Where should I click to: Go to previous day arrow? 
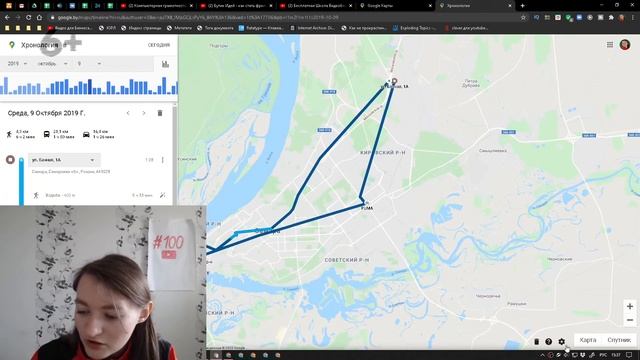pos(128,113)
